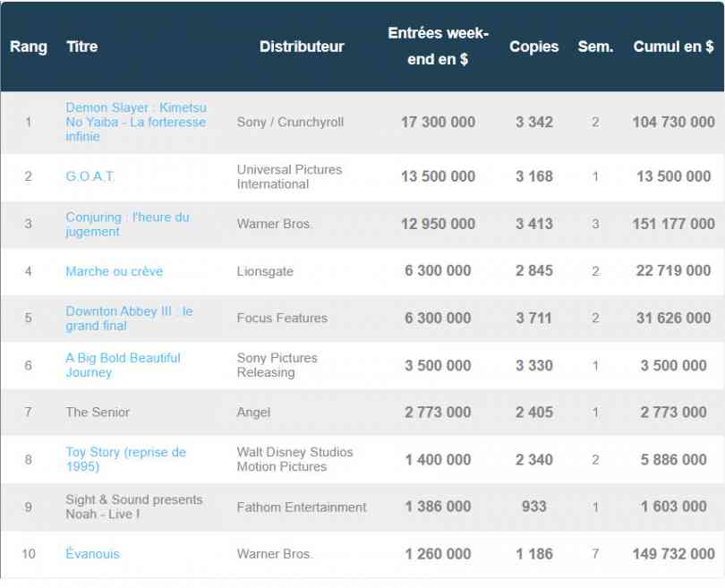Viewport: 725px width, 588px height.
Task: Select the 1 603 000 cumulative value
Action: [x=674, y=507]
